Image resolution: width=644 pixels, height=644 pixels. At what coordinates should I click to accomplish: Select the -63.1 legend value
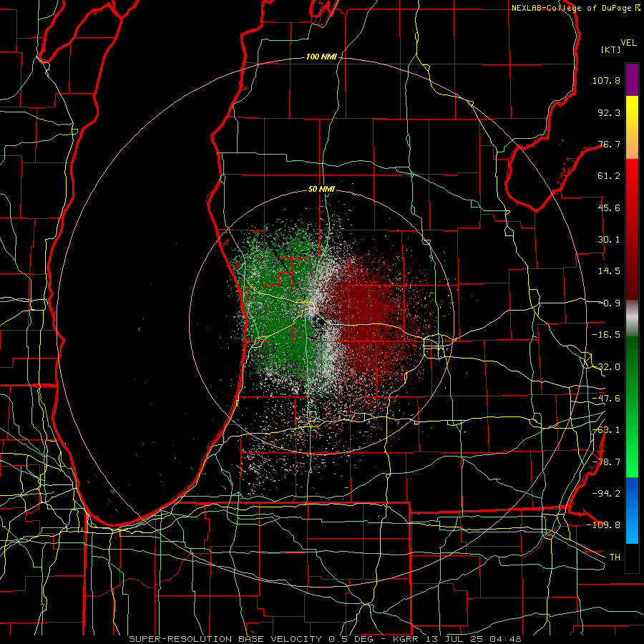pos(606,430)
